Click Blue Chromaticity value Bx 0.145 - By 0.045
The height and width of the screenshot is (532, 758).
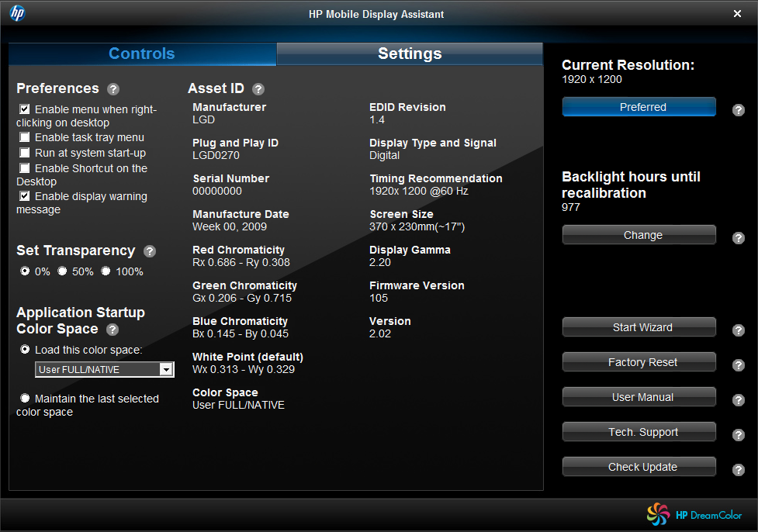pyautogui.click(x=241, y=334)
